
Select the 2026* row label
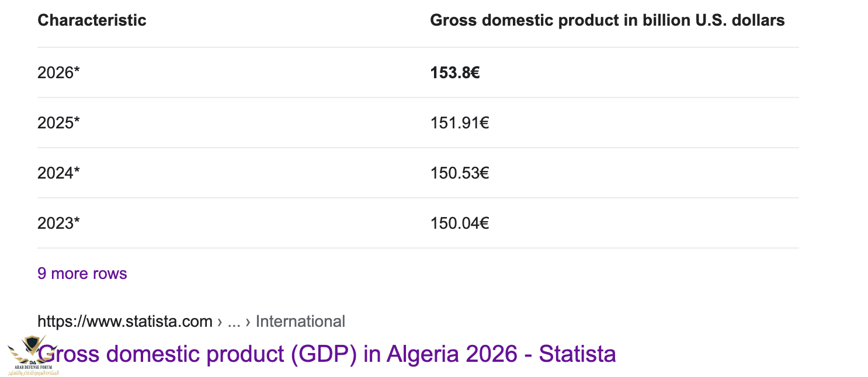coord(58,73)
